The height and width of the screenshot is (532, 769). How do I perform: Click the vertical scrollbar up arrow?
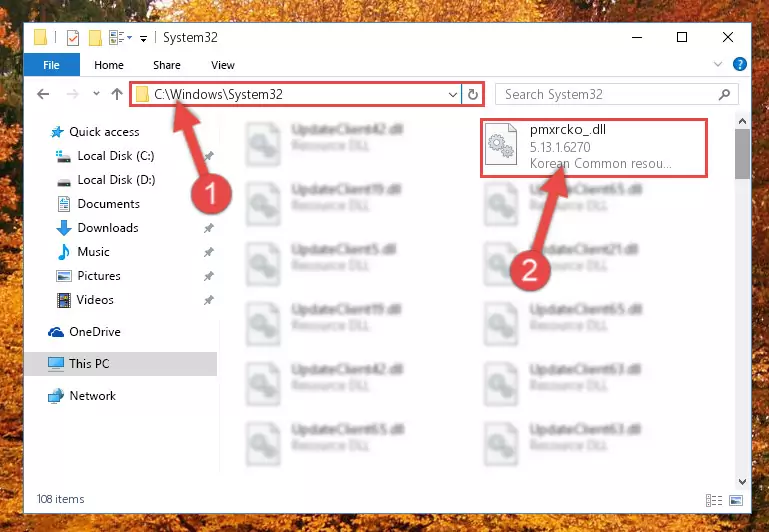tap(742, 121)
